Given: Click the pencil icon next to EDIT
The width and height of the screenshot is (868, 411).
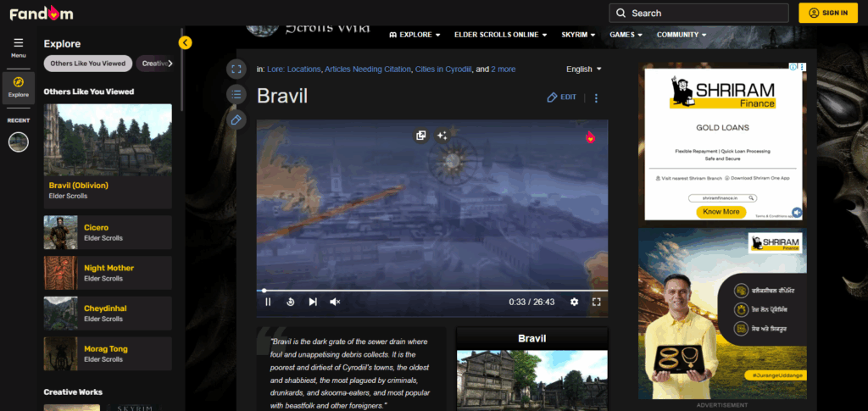Looking at the screenshot, I should pos(551,97).
